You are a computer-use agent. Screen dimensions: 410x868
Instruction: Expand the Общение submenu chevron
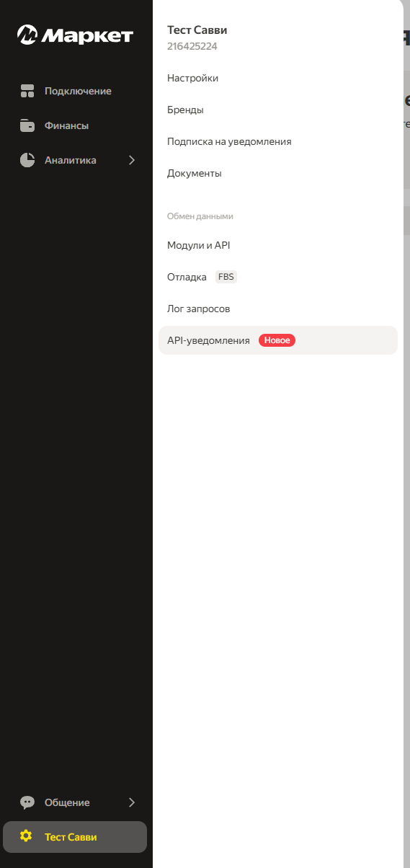click(x=132, y=802)
